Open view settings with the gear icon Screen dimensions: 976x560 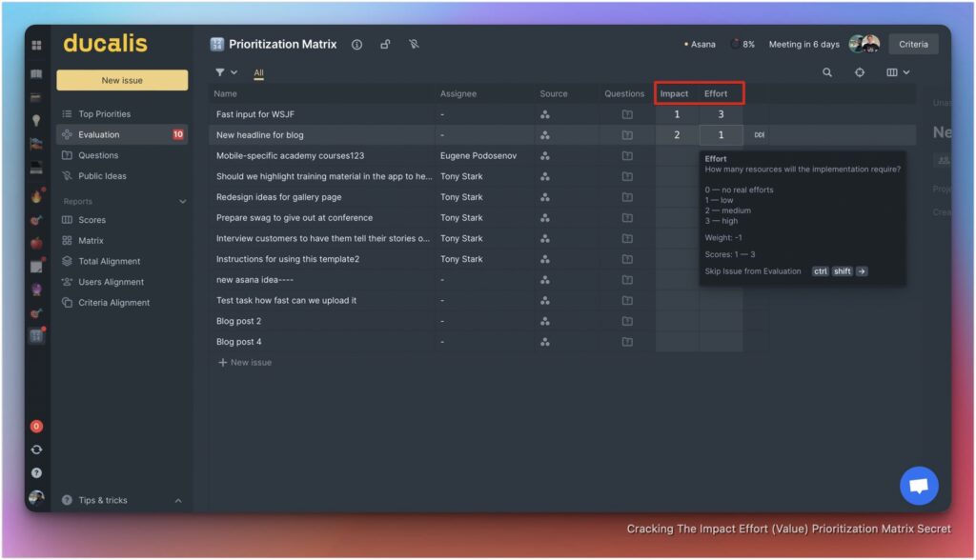859,72
